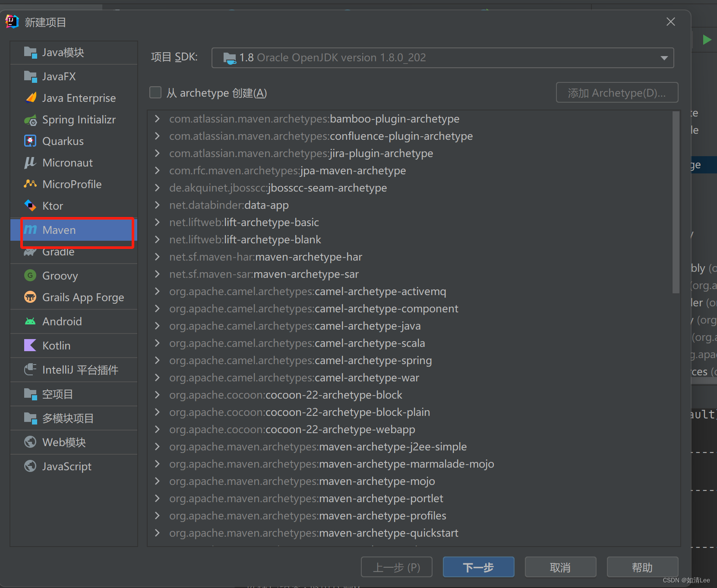Click the 空项目 folder icon

[x=30, y=394]
